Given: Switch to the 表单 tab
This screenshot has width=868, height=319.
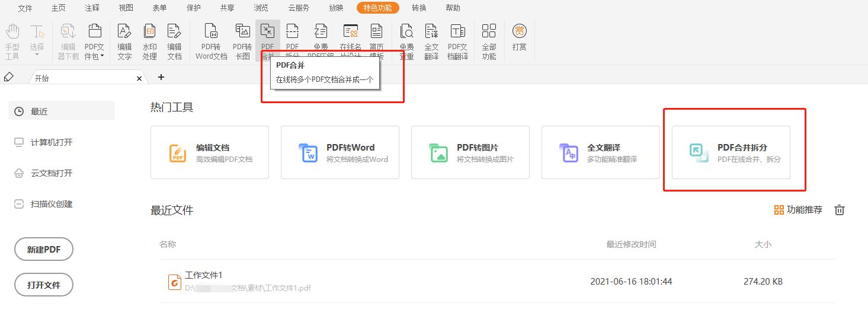Looking at the screenshot, I should (x=159, y=8).
